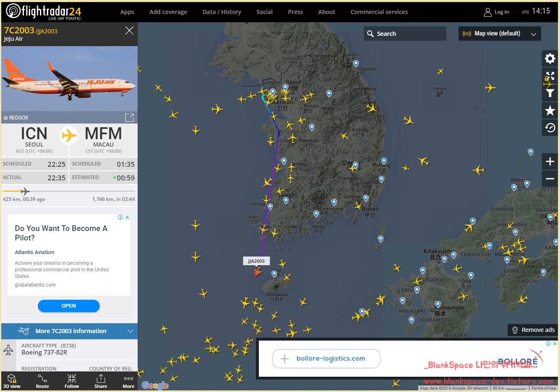560x392 pixels.
Task: Click the globalatlantis.com link
Action: click(x=35, y=285)
